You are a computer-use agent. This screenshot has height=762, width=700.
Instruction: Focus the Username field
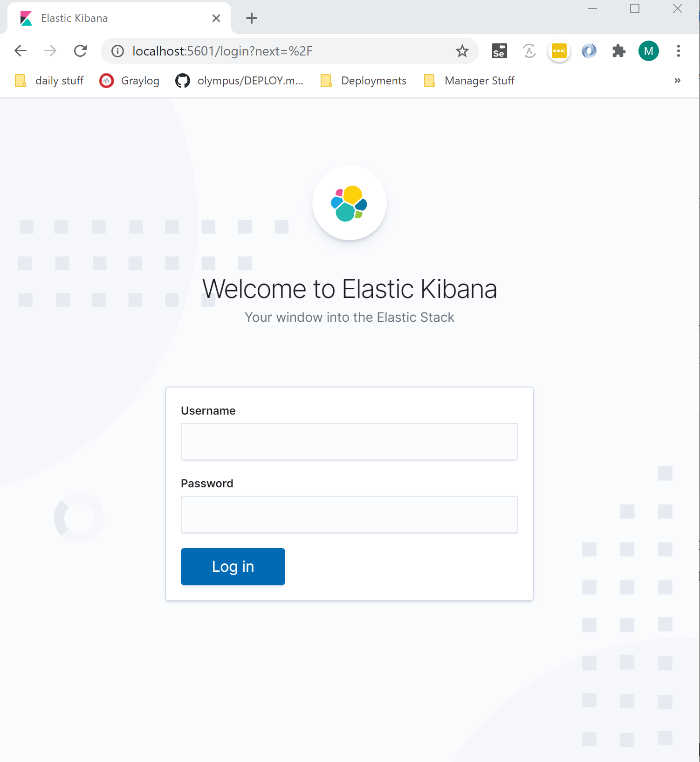coord(349,442)
